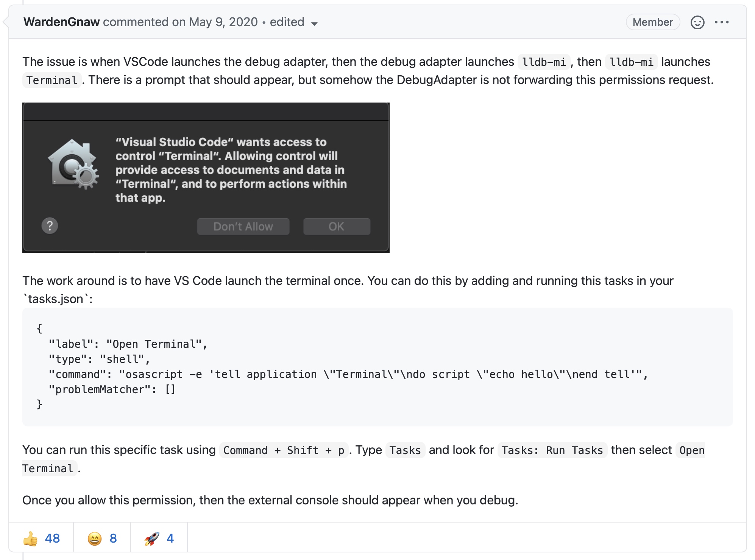Click the Terminal inline code in first paragraph

tap(52, 80)
